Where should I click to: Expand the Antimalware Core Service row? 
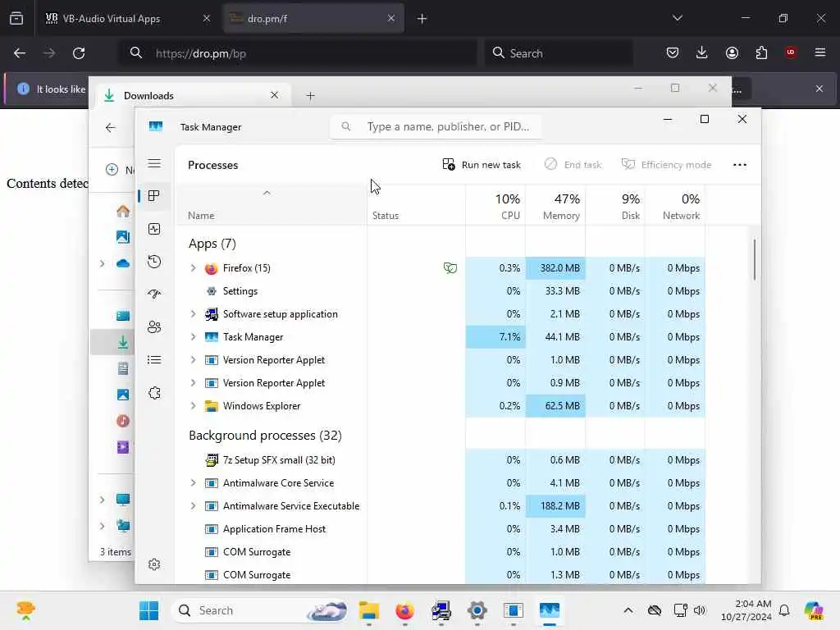pyautogui.click(x=194, y=482)
